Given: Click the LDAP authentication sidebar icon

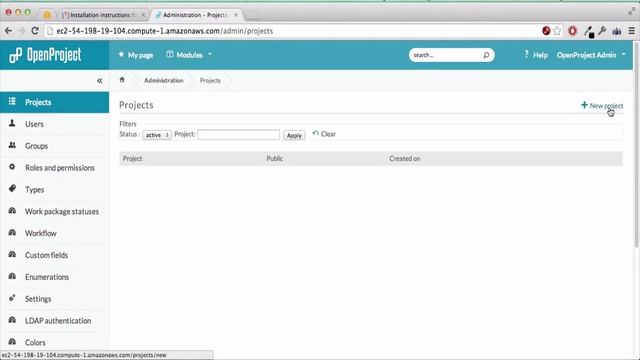Looking at the screenshot, I should coord(12,320).
